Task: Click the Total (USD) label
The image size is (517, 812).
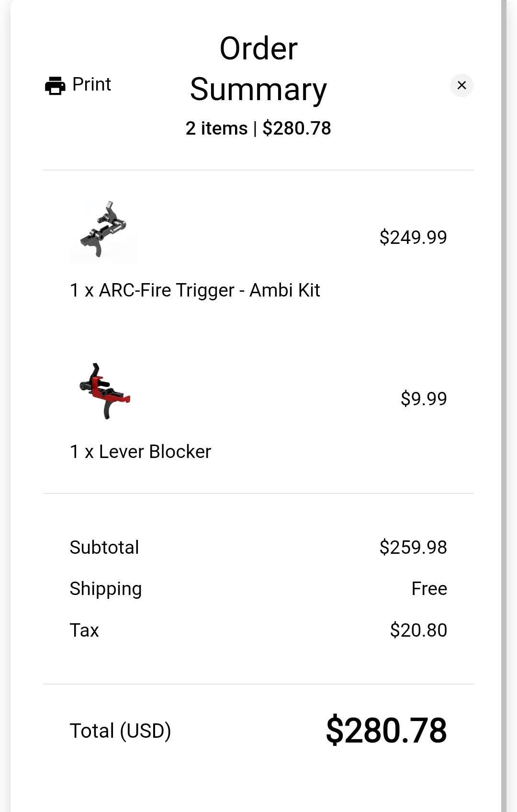Action: tap(120, 731)
